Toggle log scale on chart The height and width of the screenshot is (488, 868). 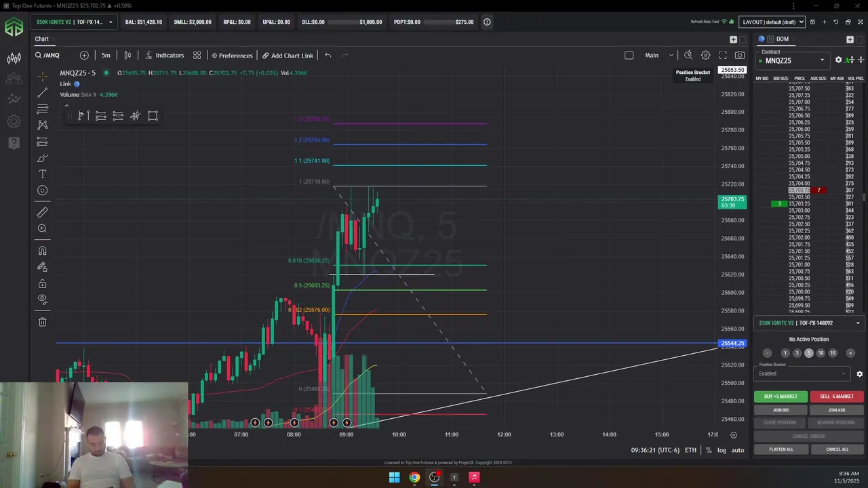(722, 450)
